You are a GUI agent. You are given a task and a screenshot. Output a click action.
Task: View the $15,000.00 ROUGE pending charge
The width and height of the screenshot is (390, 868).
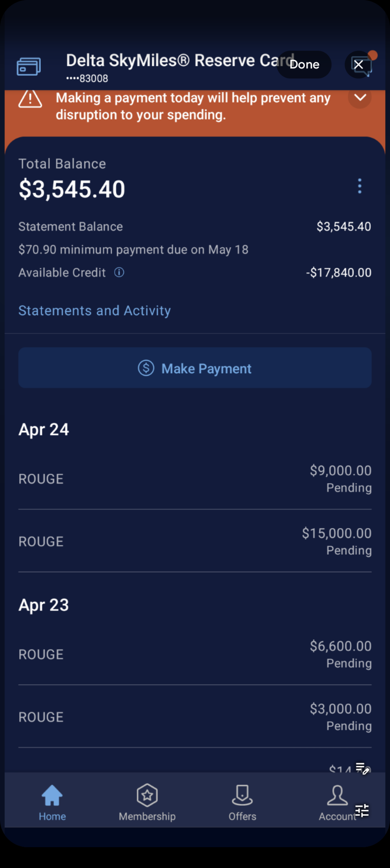click(195, 541)
